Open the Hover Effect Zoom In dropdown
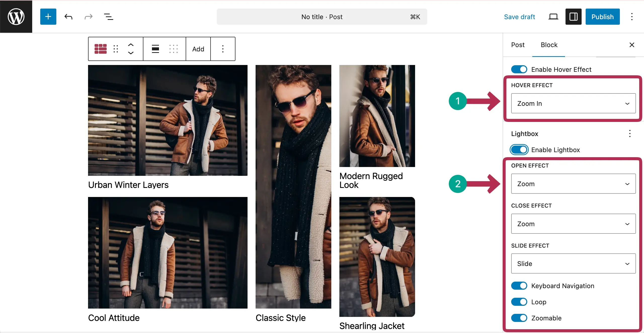This screenshot has width=644, height=333. [x=573, y=103]
